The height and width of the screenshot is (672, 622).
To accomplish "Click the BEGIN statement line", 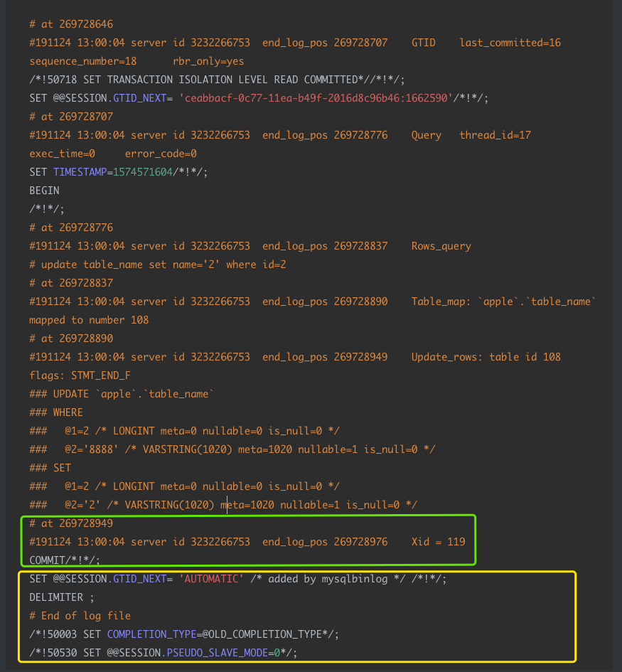I will click(x=44, y=191).
